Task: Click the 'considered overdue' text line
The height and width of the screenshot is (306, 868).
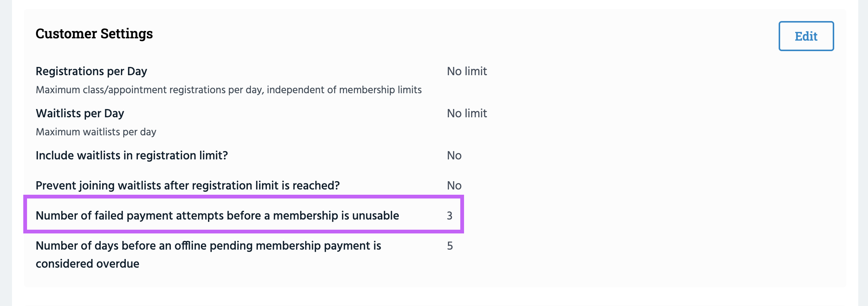Action: click(x=87, y=264)
